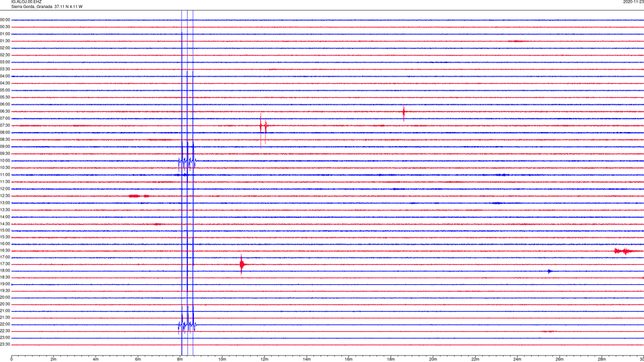The image size is (644, 362).
Task: Click the 23:30 row time label
Action: (5, 345)
